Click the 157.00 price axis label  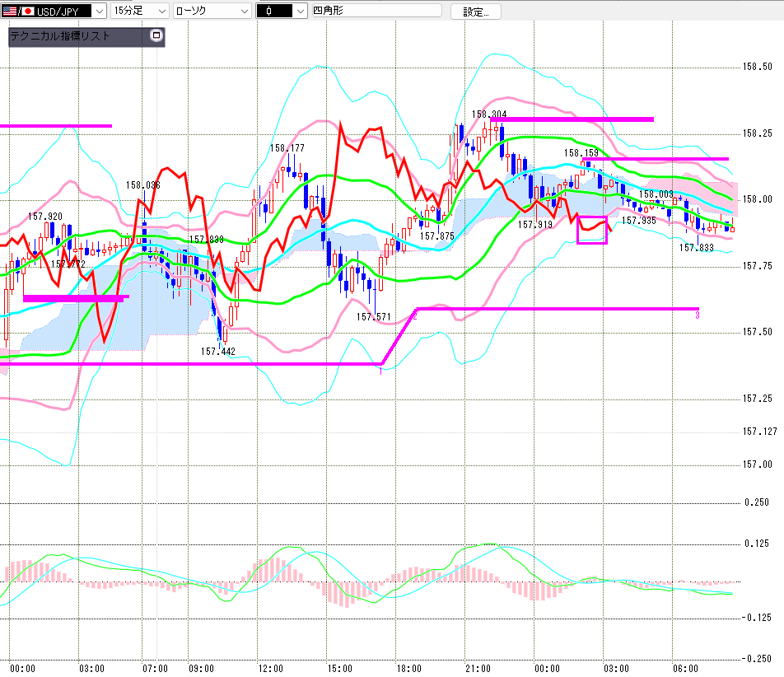(x=757, y=465)
